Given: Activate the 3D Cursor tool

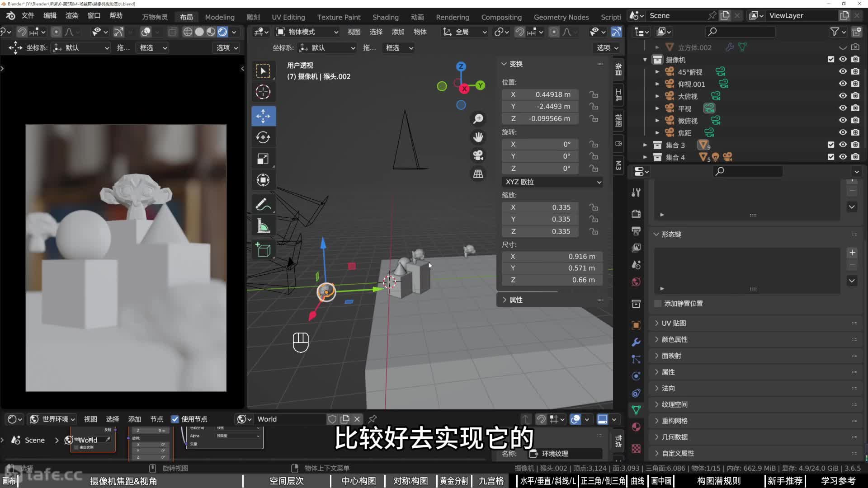Looking at the screenshot, I should pos(263,92).
